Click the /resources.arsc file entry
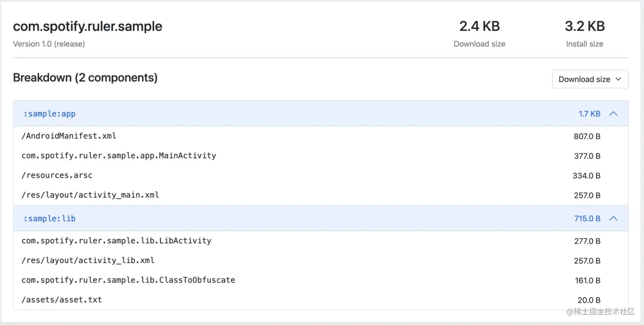Image resolution: width=644 pixels, height=325 pixels. click(57, 175)
